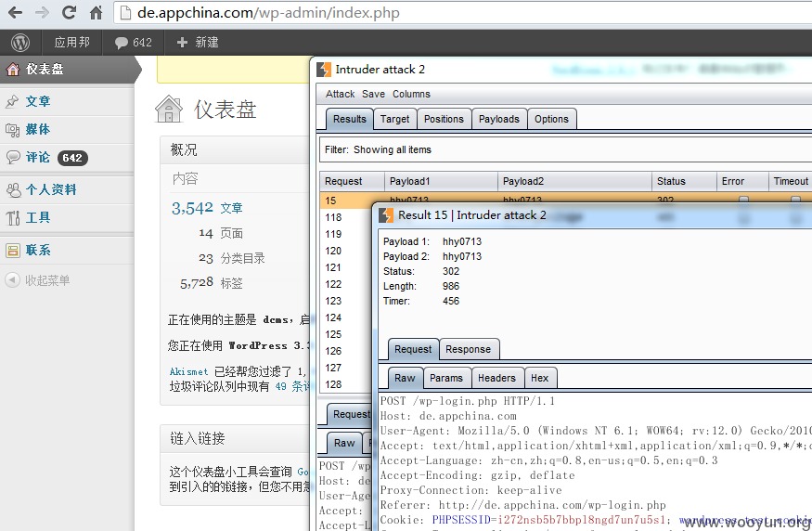Viewport: 812px width, 531px height.
Task: Select request row 128 in results
Action: [x=346, y=384]
